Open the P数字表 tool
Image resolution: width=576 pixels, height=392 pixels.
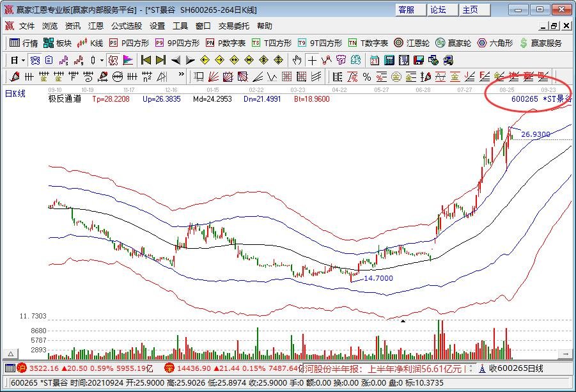point(226,43)
